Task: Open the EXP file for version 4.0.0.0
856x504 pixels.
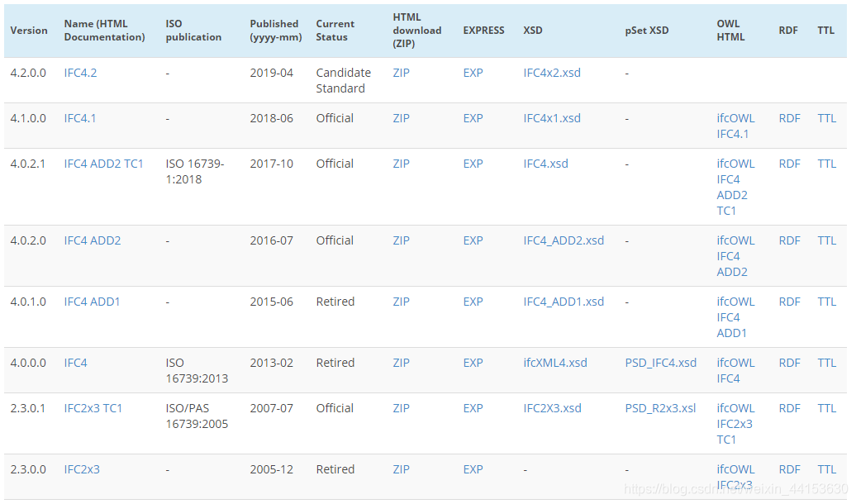Action: coord(473,363)
